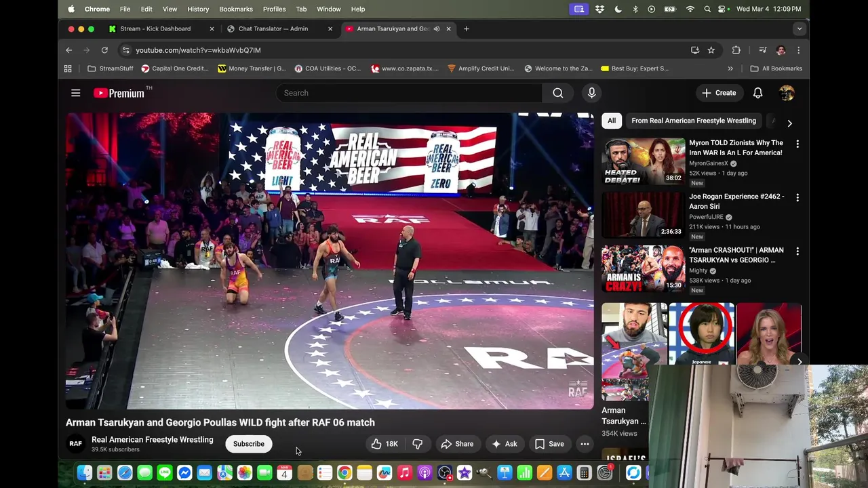Open YouTube notifications bell
Viewport: 868px width, 488px height.
tap(758, 93)
